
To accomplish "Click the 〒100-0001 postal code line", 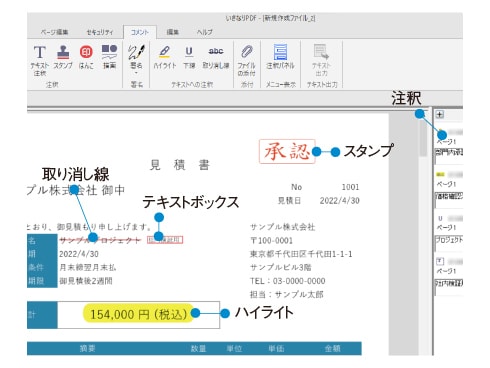I will (272, 241).
